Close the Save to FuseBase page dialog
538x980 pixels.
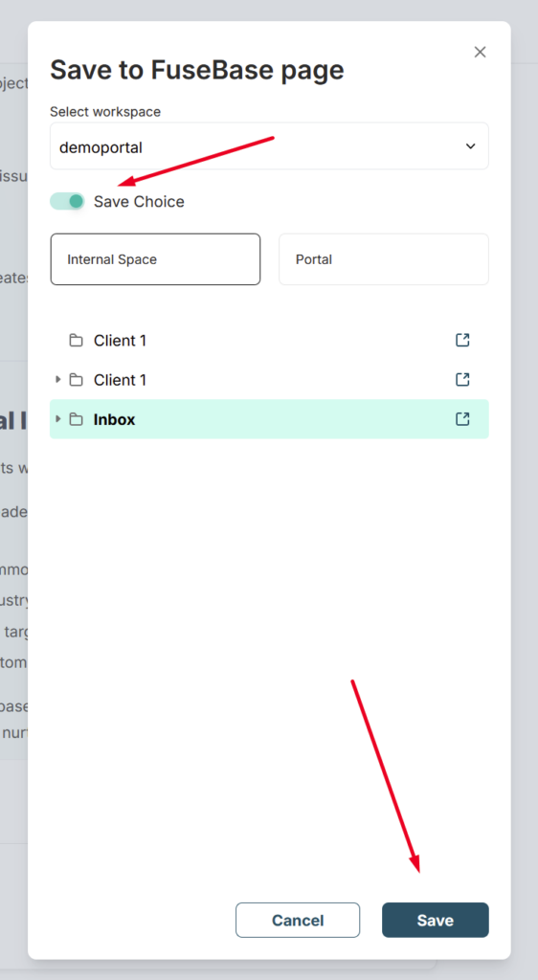click(x=480, y=52)
